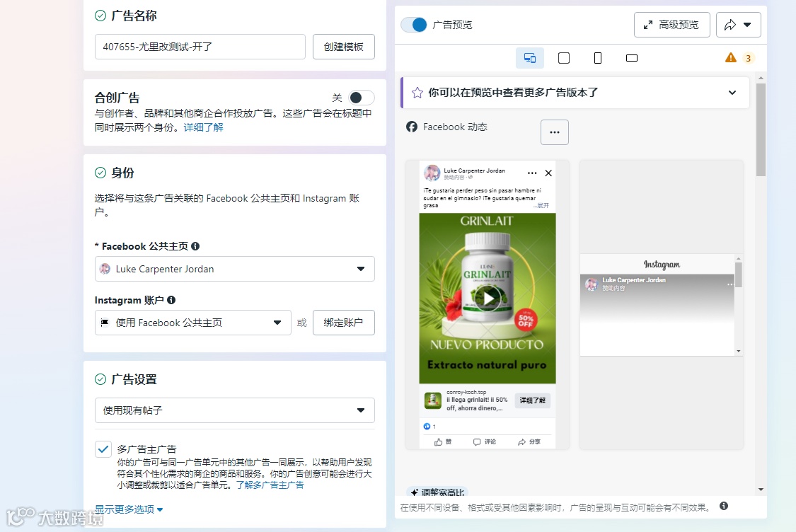Screen dimensions: 796x532
Task: Open the ad warnings triangle icon
Action: [x=730, y=58]
